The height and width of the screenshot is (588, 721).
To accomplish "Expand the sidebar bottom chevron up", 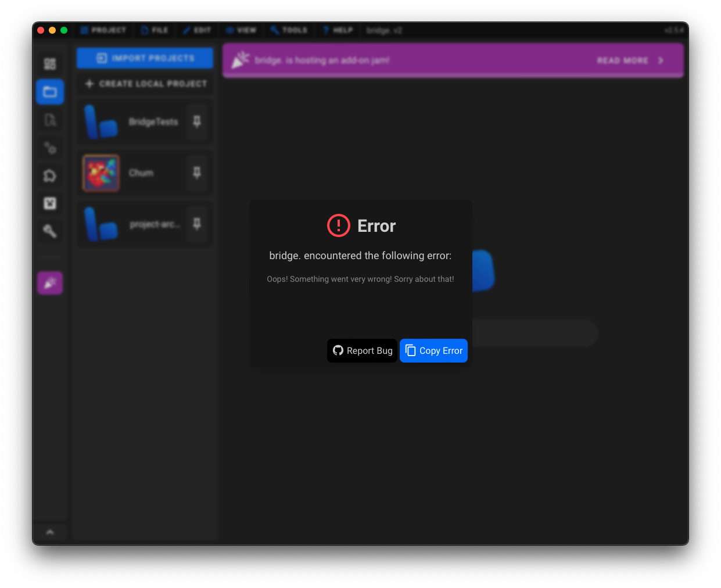I will click(50, 532).
